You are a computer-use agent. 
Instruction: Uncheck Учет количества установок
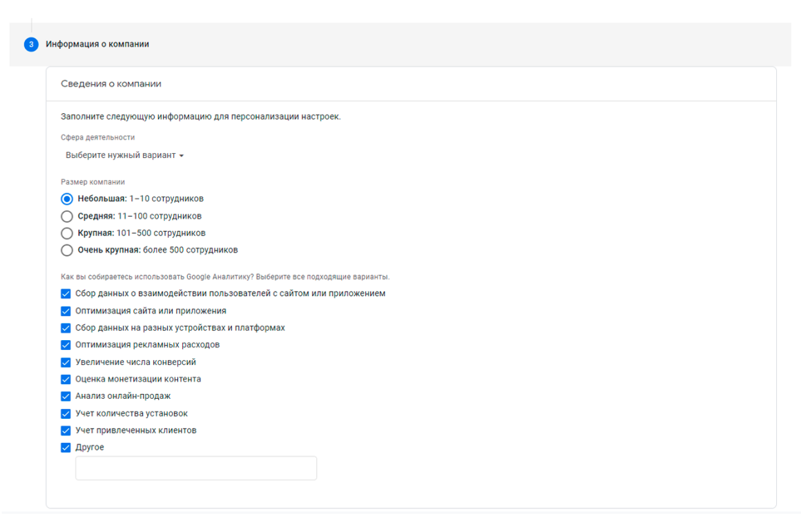[66, 413]
